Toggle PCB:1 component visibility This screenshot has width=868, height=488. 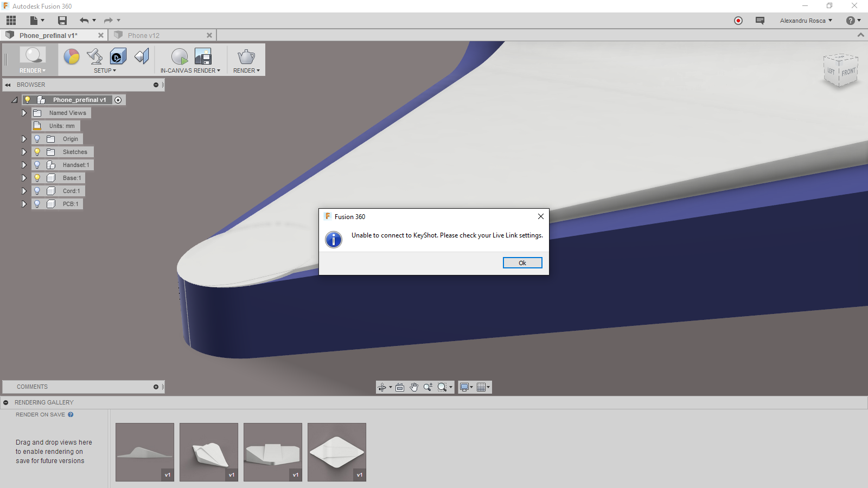pos(37,203)
